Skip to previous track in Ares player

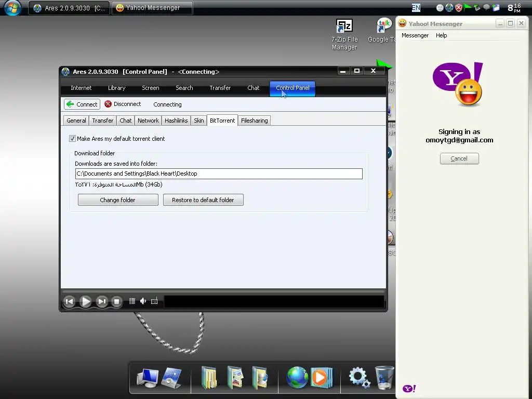pyautogui.click(x=69, y=301)
